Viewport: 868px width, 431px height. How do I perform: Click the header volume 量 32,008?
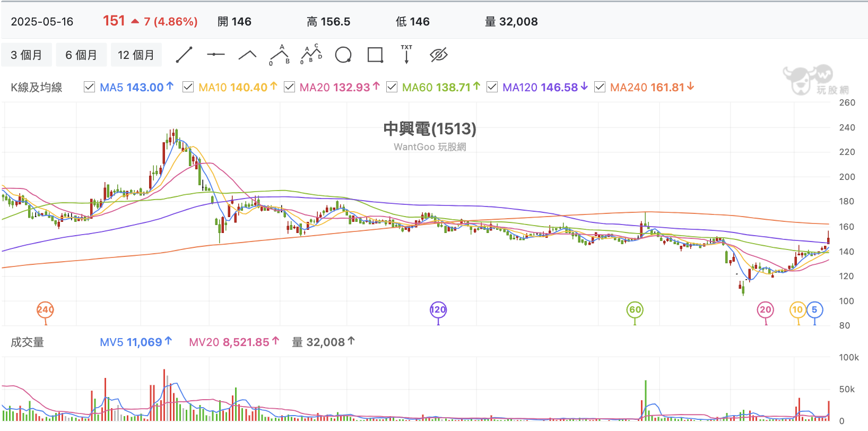click(x=511, y=22)
